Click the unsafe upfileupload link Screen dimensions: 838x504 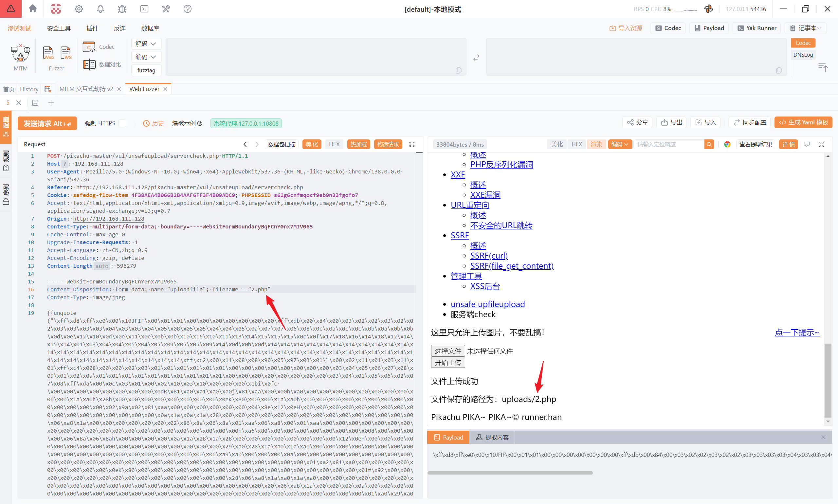pyautogui.click(x=487, y=304)
